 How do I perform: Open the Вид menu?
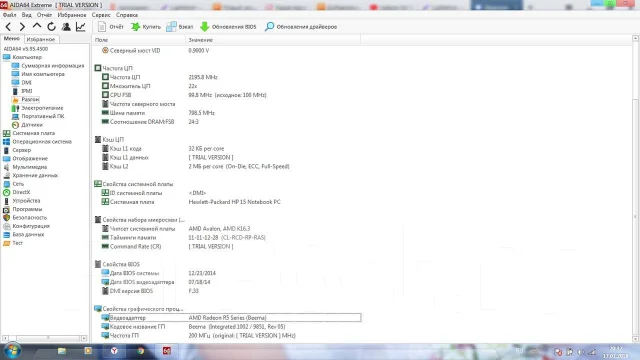point(27,15)
